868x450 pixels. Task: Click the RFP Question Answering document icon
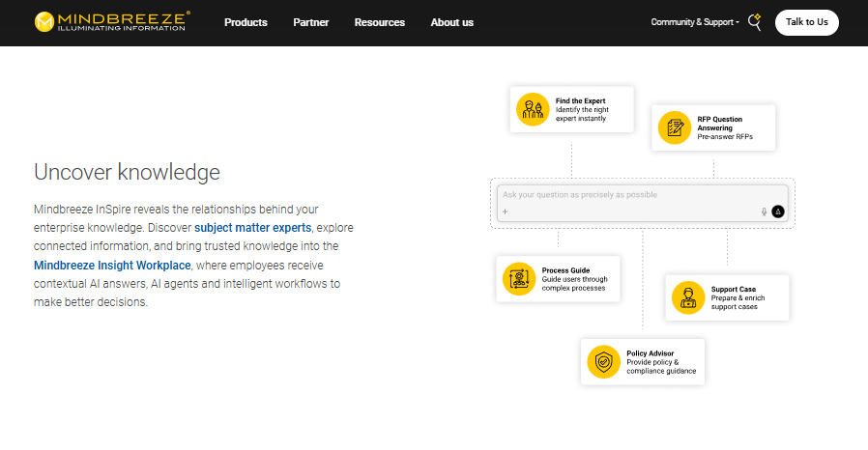point(675,127)
